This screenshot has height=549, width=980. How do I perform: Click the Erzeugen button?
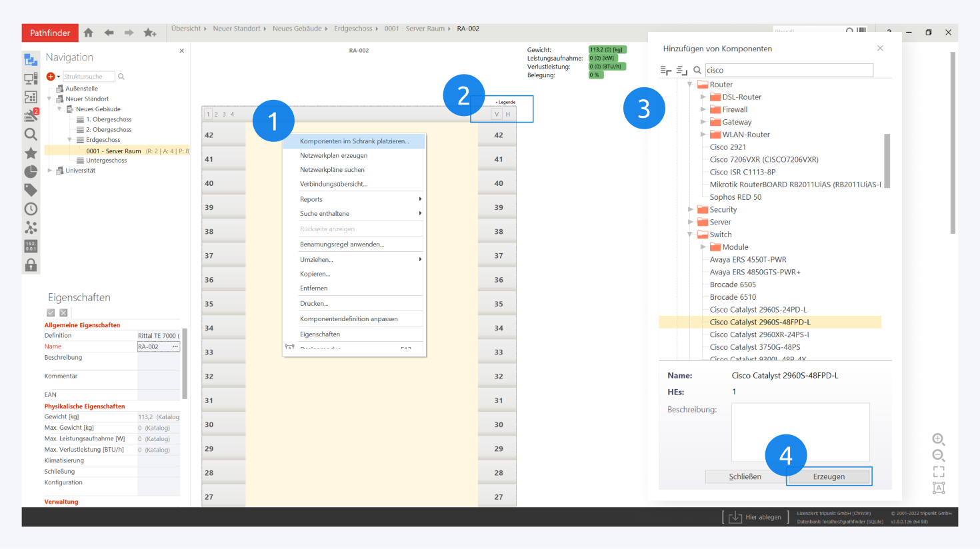pyautogui.click(x=829, y=476)
